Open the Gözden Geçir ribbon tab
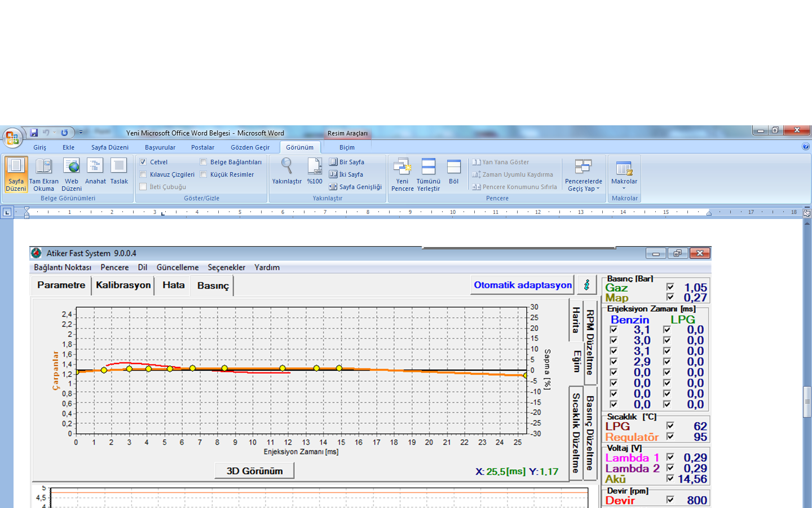 point(250,147)
